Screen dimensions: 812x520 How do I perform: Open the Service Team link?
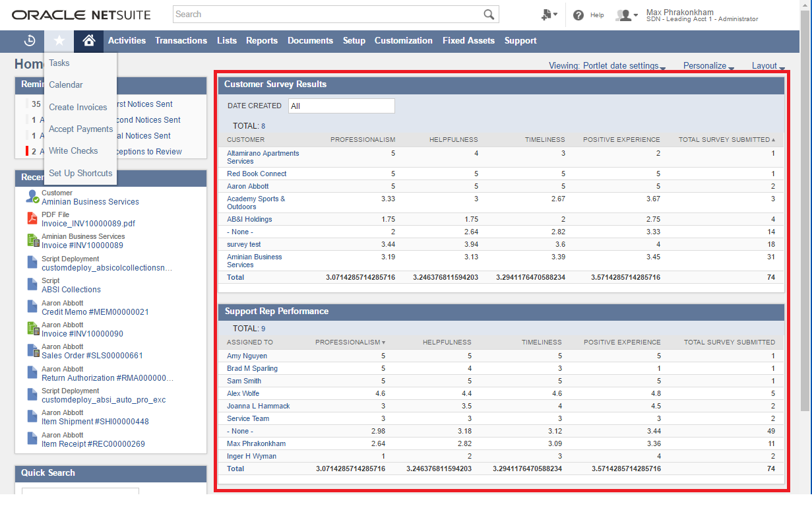(x=248, y=418)
